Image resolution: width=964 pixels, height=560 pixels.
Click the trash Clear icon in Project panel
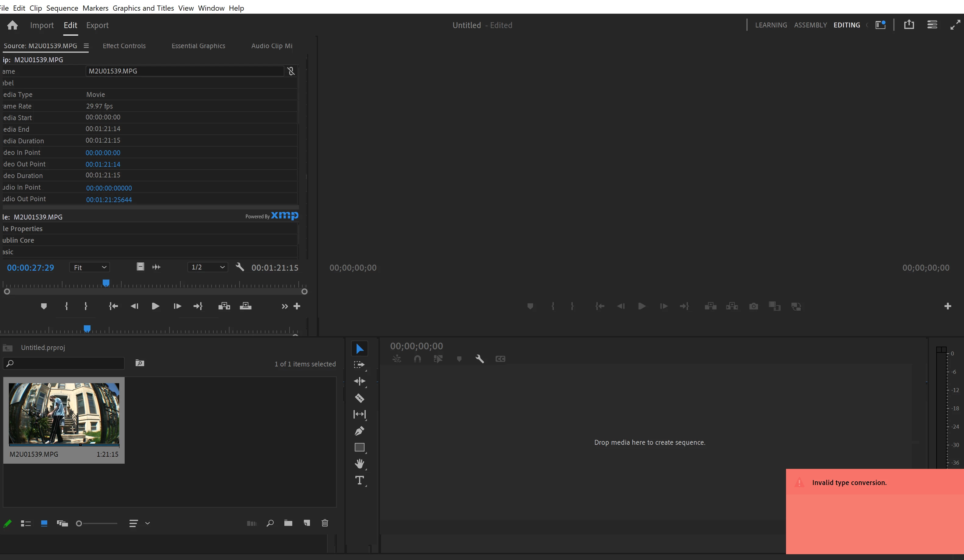pyautogui.click(x=325, y=523)
